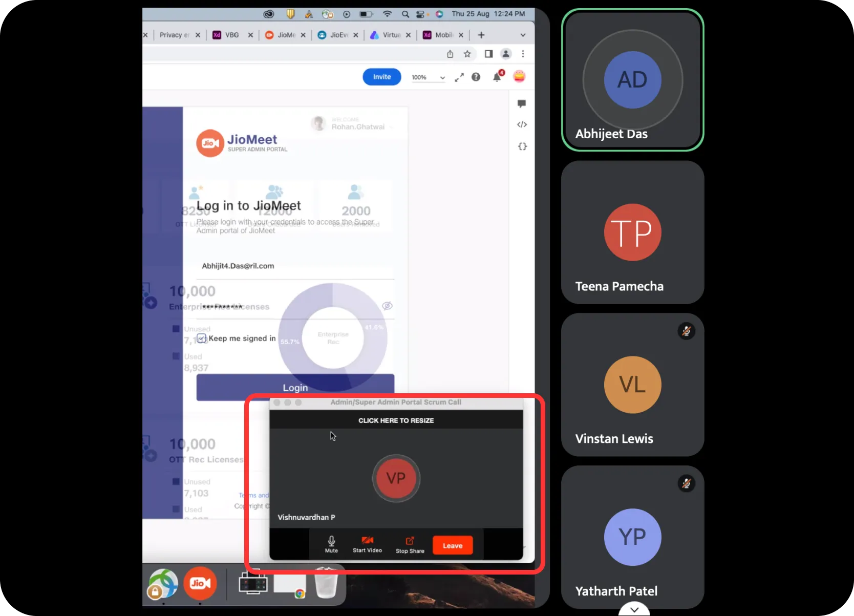Click the JioMeet Super Admin Portal logo

[242, 143]
